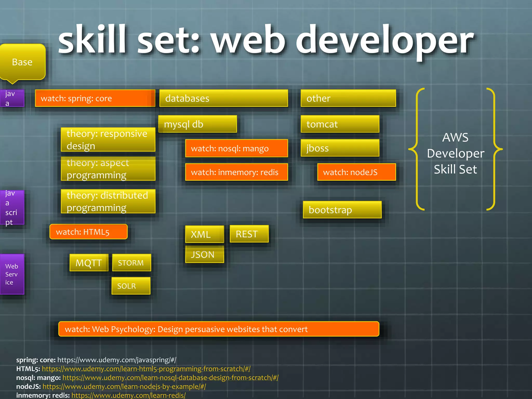Click the databases header box
Viewport: 532px width, 399px height.
click(x=224, y=98)
